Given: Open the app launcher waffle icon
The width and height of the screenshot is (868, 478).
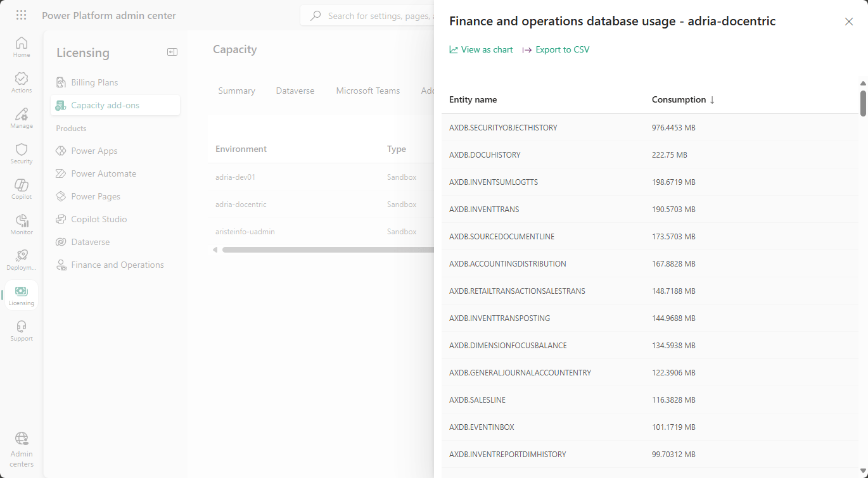Looking at the screenshot, I should pos(21,15).
